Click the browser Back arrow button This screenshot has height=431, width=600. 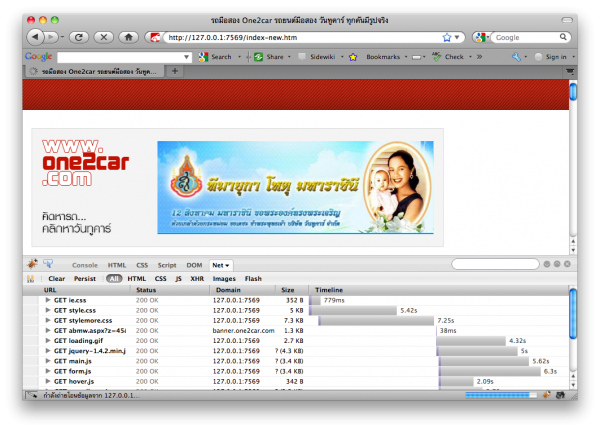pos(36,37)
